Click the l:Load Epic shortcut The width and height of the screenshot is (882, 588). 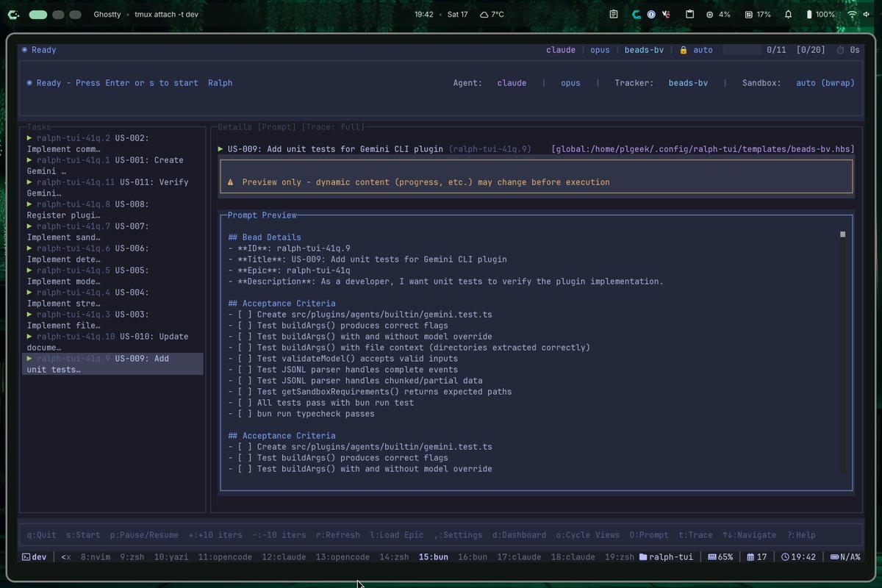click(397, 535)
